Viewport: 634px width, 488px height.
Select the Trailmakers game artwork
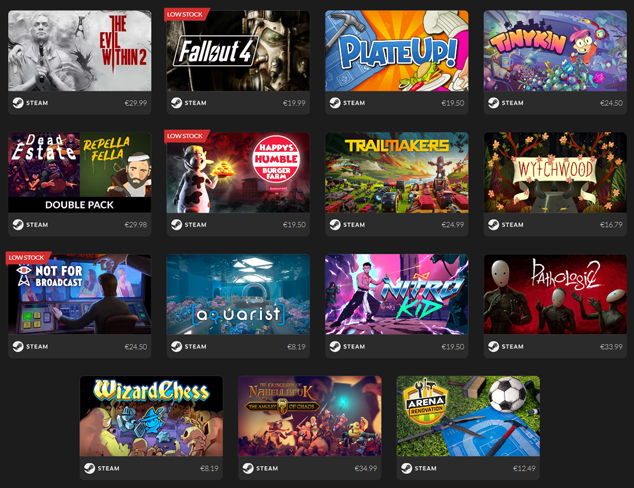(x=397, y=172)
